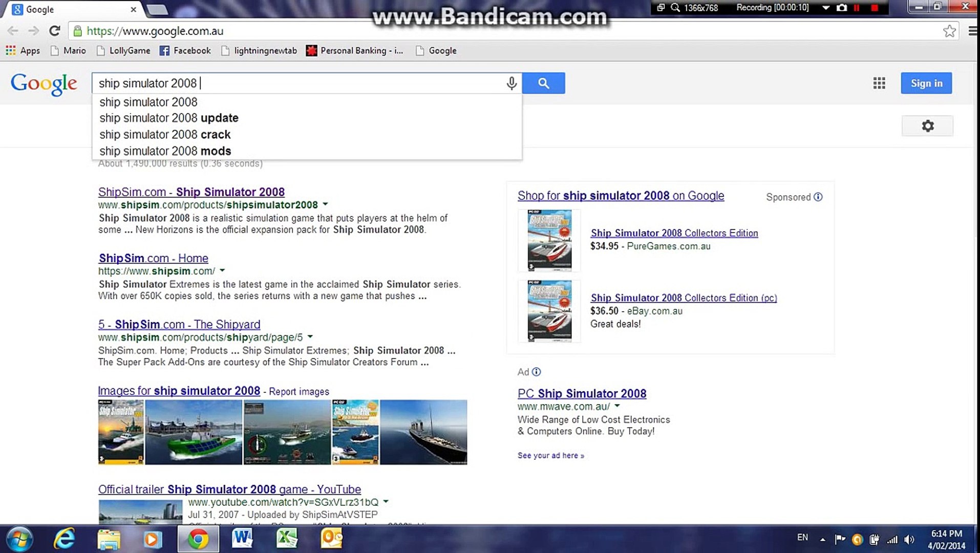Launch Internet Explorer from taskbar
Image resolution: width=980 pixels, height=553 pixels.
click(x=65, y=539)
